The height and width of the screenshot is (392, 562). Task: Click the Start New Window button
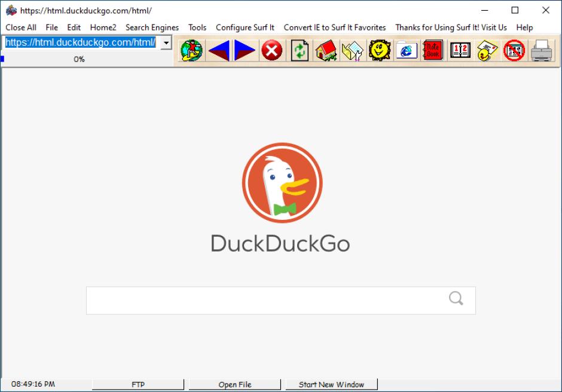point(332,384)
